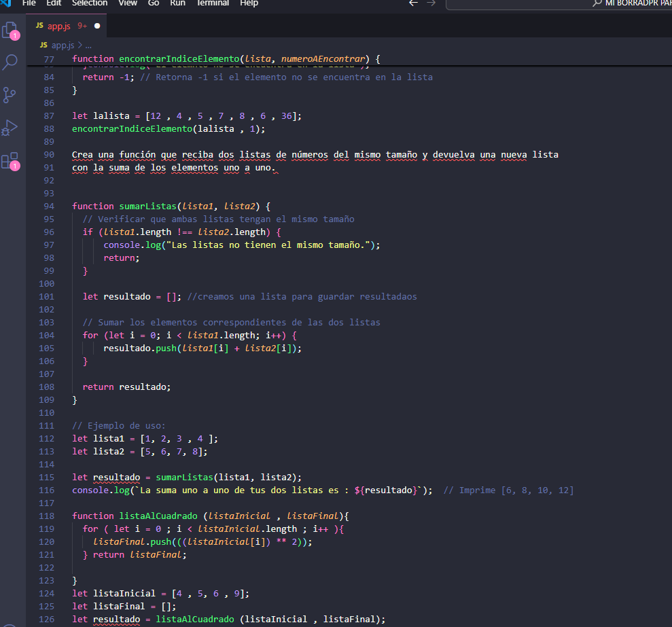Click the "return;" statement on line 98
This screenshot has width=672, height=627.
(x=121, y=257)
